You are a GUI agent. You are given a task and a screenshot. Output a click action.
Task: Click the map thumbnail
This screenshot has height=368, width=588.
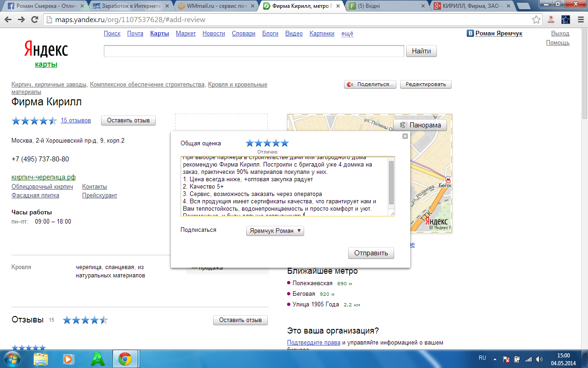point(369,173)
